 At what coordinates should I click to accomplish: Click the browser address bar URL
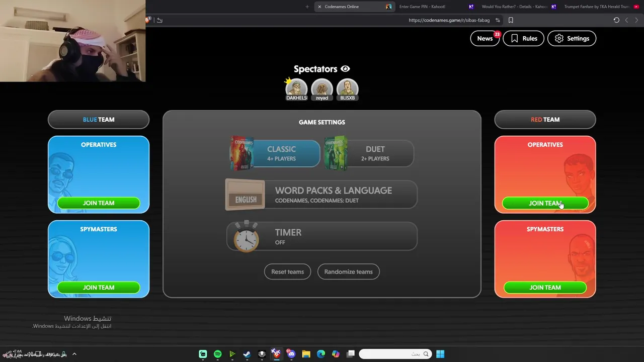(x=449, y=20)
